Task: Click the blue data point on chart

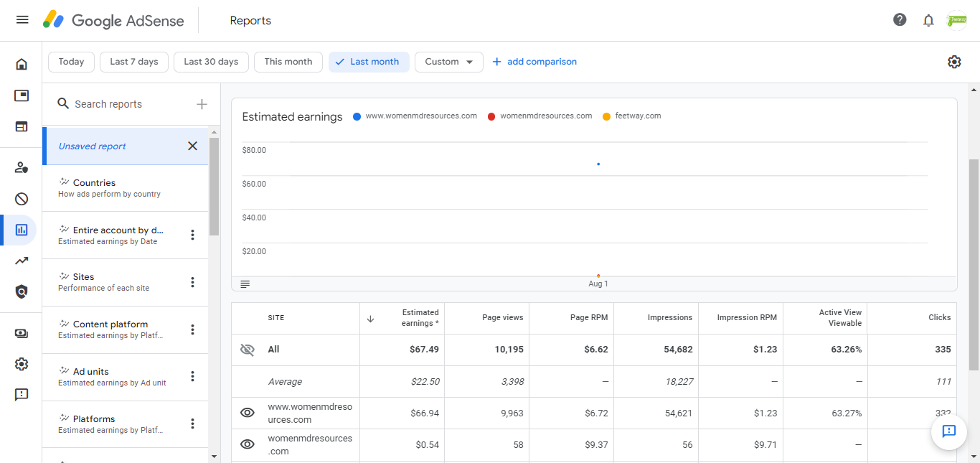Action: 598,164
